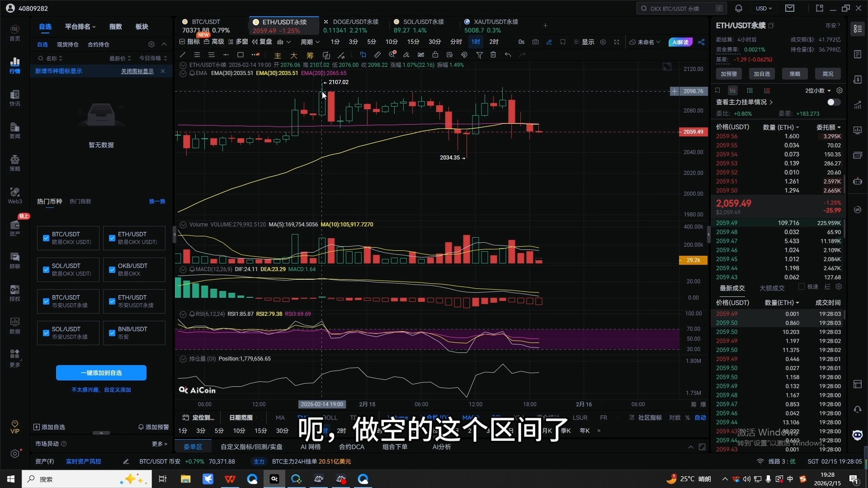Switch to the 板块 tab
Image resolution: width=868 pixels, height=488 pixels.
(x=142, y=27)
